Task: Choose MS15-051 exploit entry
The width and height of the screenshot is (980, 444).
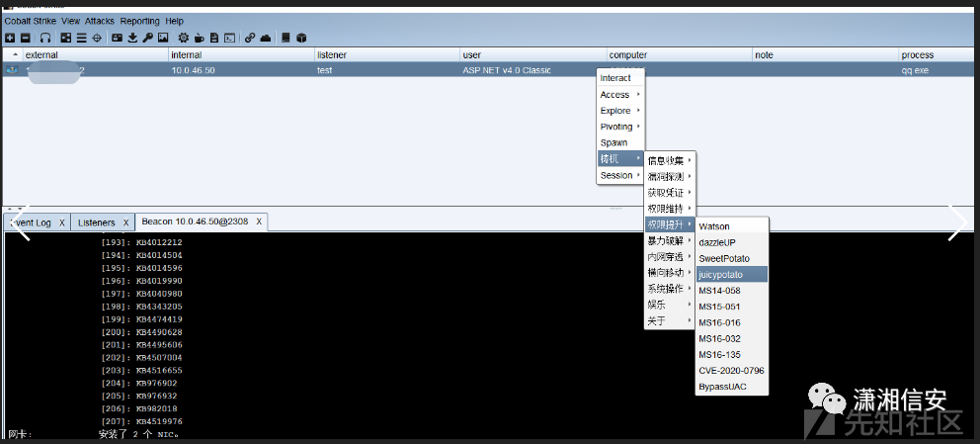Action: coord(732,307)
